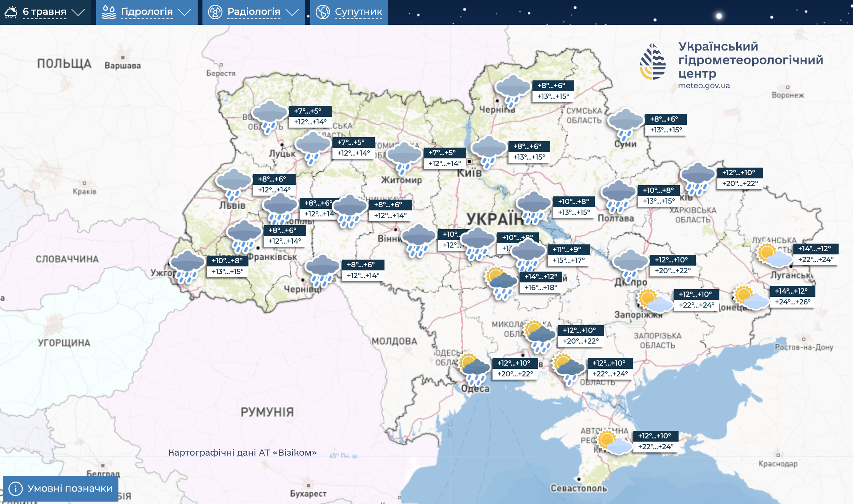Click the sun-cloud icon near Луганськ
853x504 pixels.
pyautogui.click(x=774, y=255)
